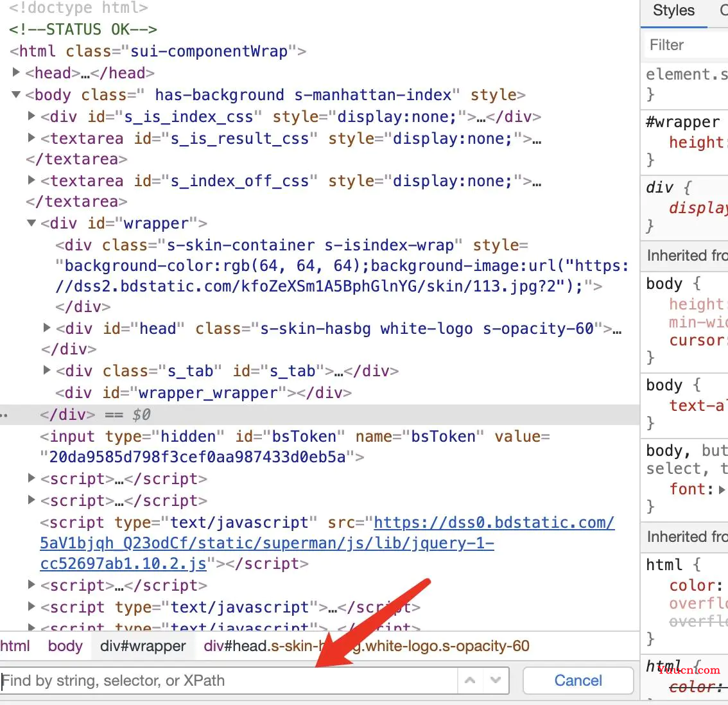Jump to previous search result arrow
The width and height of the screenshot is (728, 705).
[470, 681]
